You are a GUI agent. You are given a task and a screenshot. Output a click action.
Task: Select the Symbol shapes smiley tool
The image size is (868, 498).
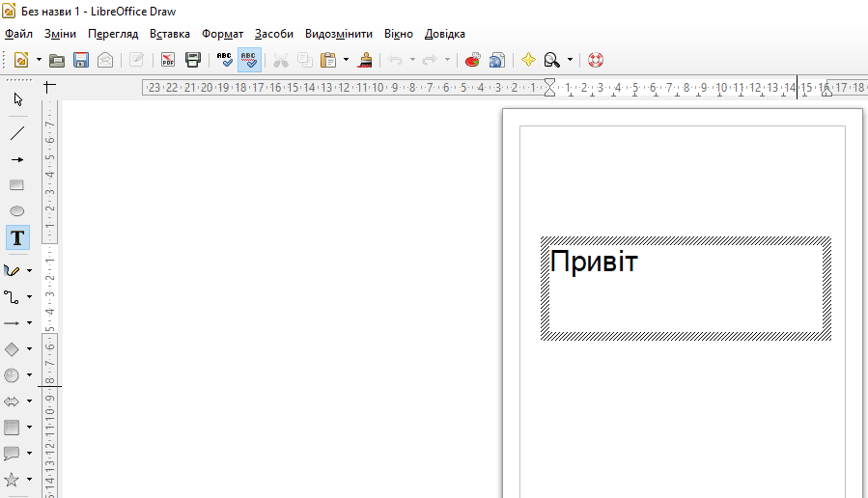[x=12, y=375]
